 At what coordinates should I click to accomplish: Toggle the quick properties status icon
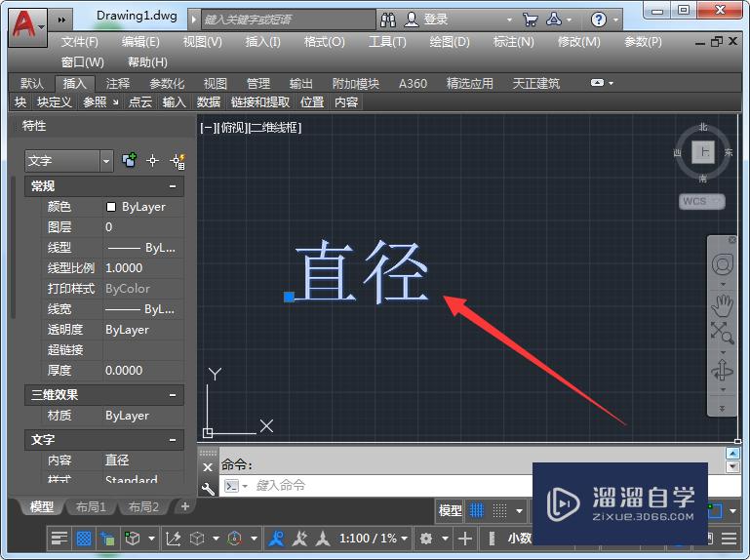59,539
